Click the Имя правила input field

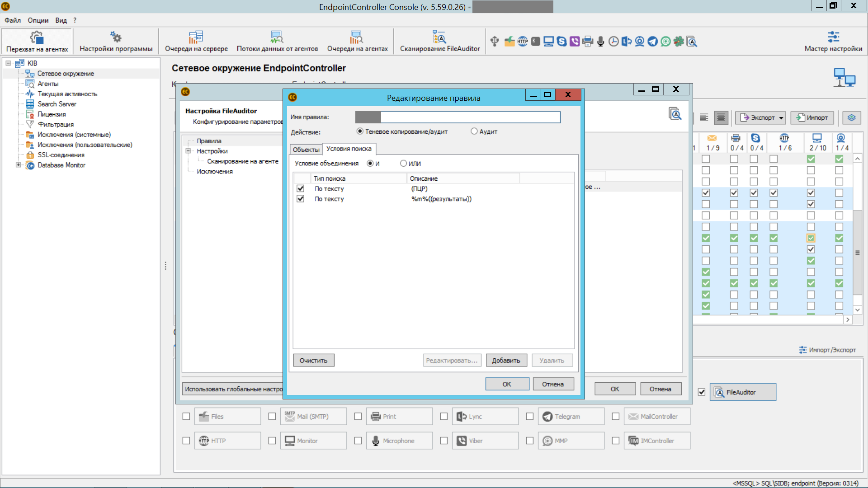pyautogui.click(x=470, y=117)
